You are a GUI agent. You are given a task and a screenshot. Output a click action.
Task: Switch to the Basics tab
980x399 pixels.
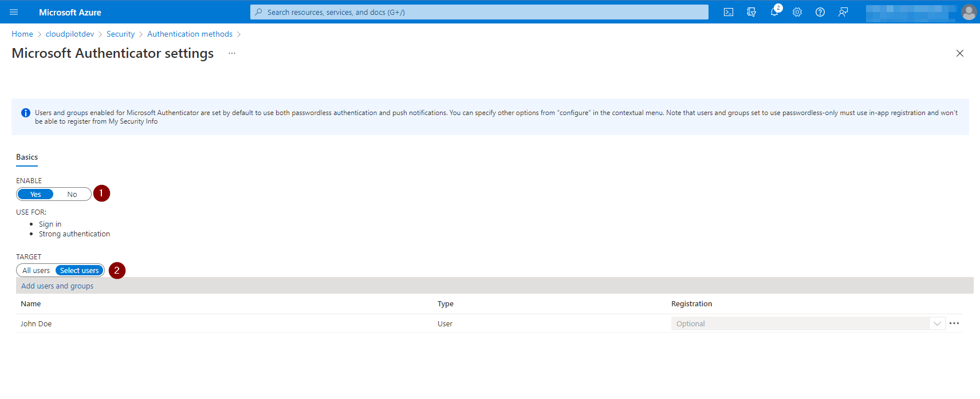click(27, 157)
